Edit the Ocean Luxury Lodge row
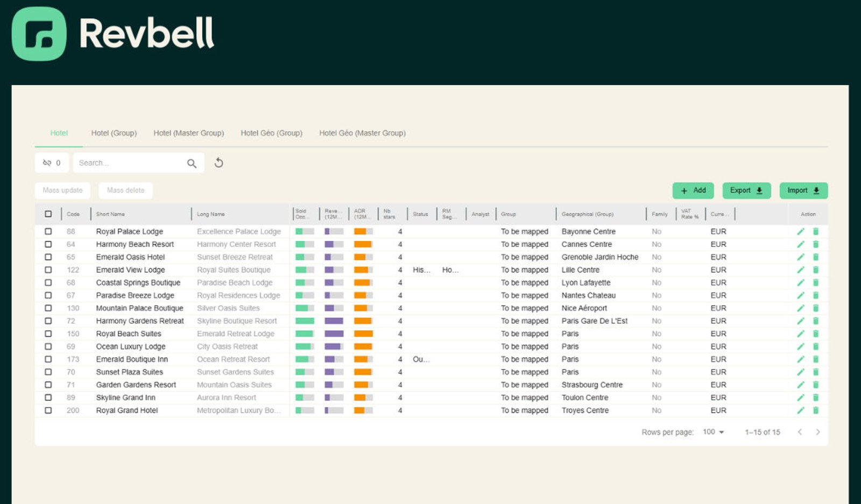 (x=801, y=346)
